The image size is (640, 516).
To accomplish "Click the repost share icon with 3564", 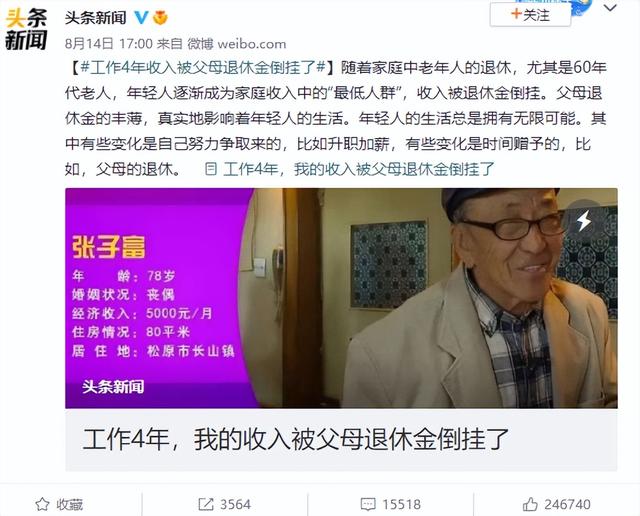I will [x=206, y=504].
